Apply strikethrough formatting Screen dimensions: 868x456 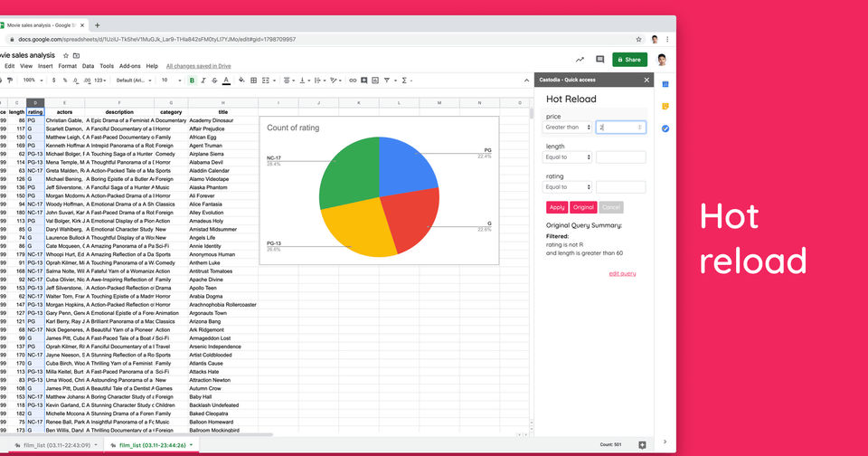click(215, 81)
